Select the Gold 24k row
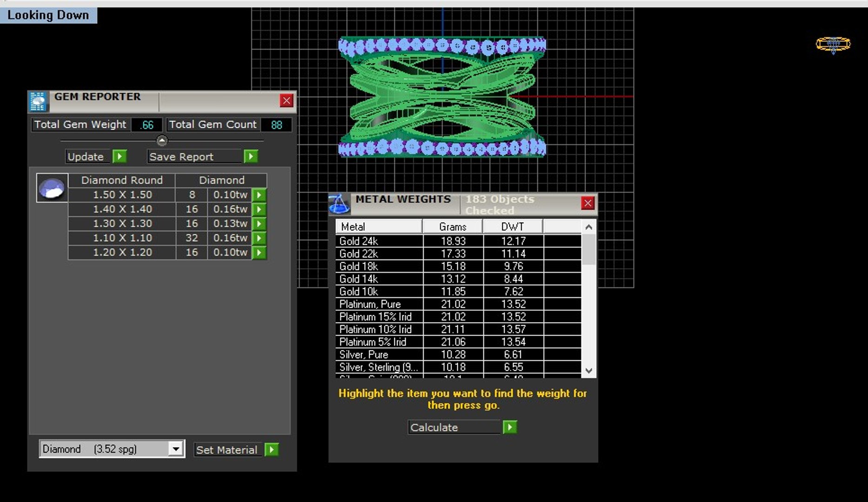 pyautogui.click(x=458, y=241)
